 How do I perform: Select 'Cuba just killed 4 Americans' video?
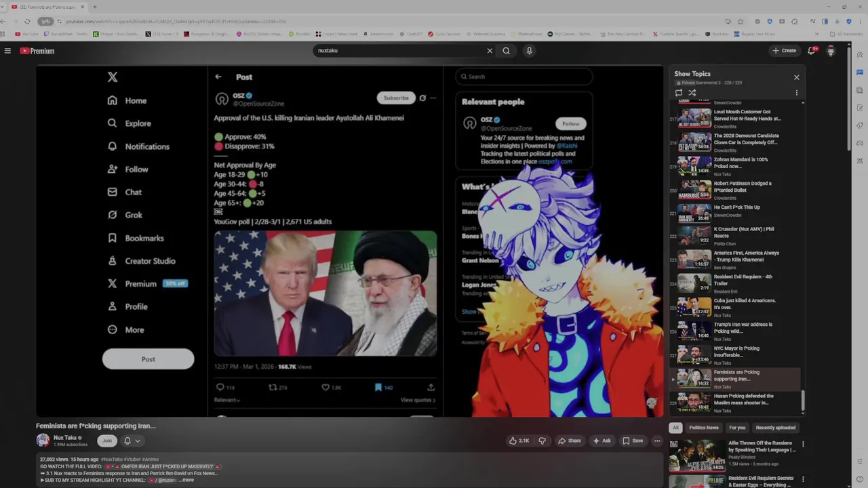[x=735, y=307]
